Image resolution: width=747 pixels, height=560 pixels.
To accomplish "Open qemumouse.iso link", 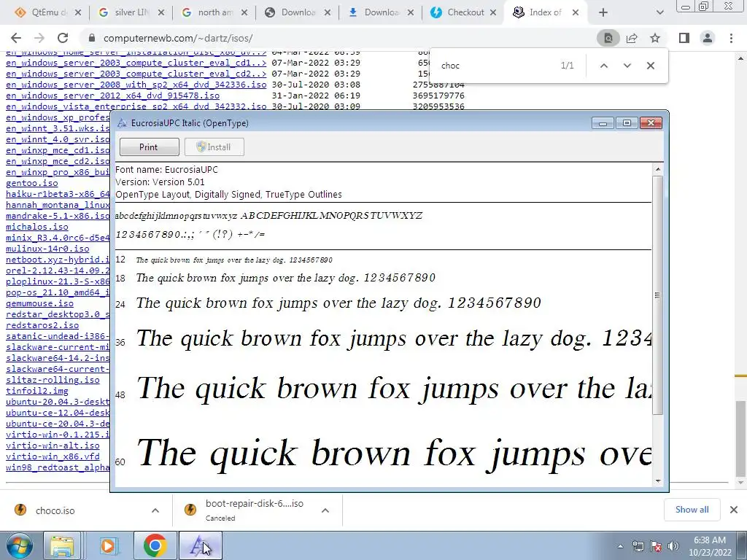I will (39, 304).
